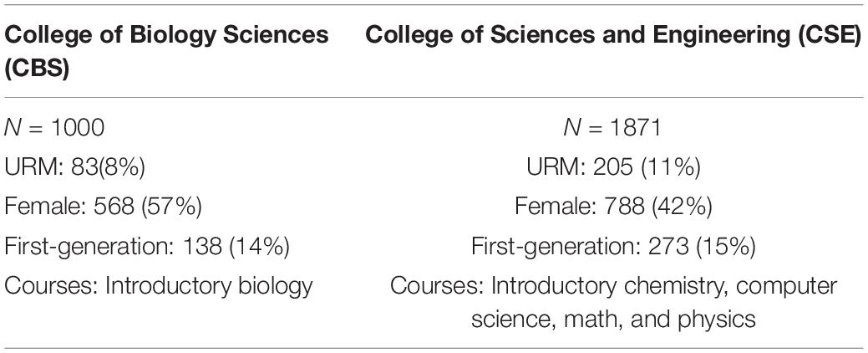Click the science, math, and physics line
Viewport: 868px width, 353px height.
tap(613, 320)
